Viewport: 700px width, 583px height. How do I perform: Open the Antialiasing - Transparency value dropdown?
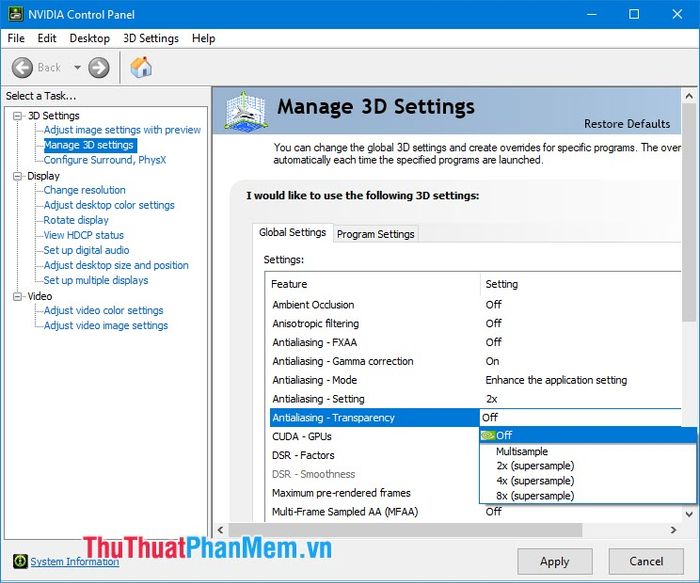point(580,417)
